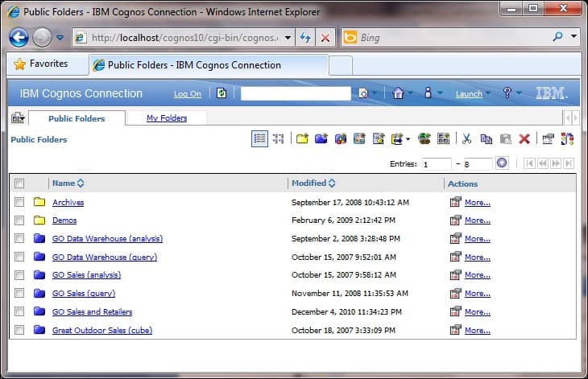Check the box next to Archives
Image resolution: width=588 pixels, height=379 pixels.
pyautogui.click(x=19, y=202)
